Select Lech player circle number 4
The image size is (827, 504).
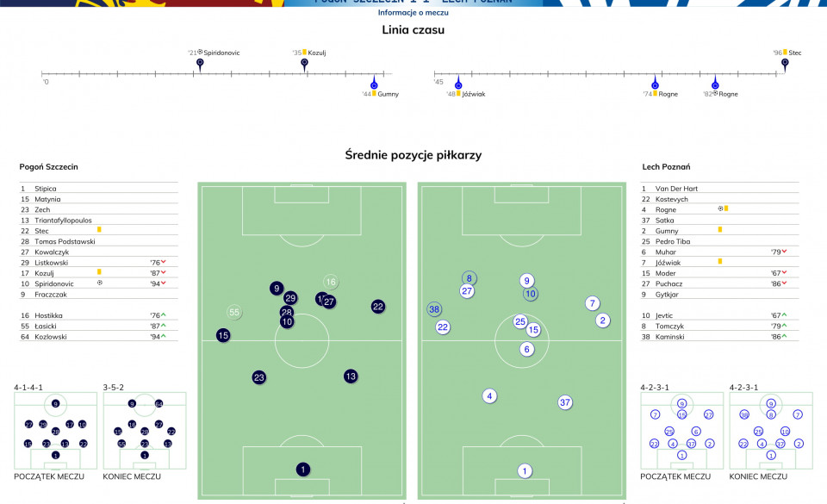click(489, 396)
